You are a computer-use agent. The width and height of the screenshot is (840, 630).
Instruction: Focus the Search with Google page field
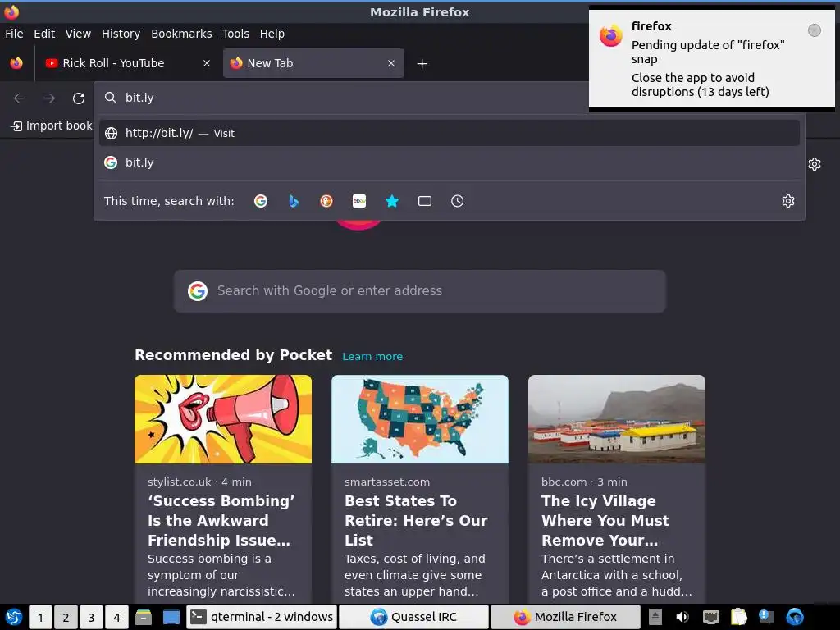pyautogui.click(x=420, y=291)
